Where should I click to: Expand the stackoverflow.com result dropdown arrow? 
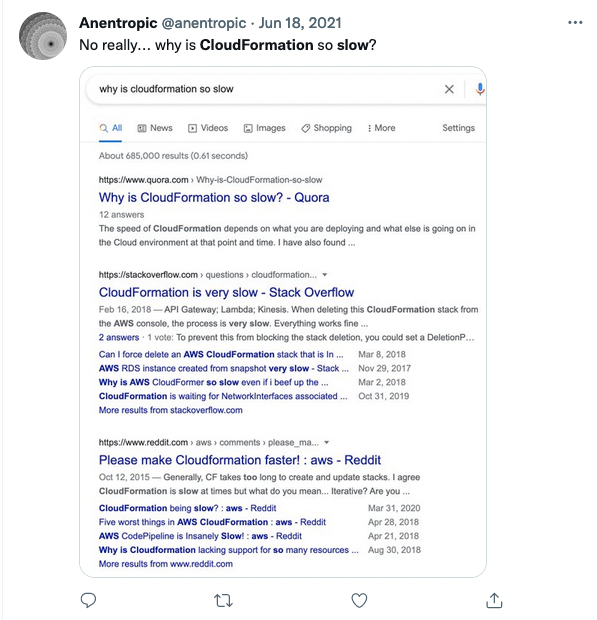click(325, 274)
